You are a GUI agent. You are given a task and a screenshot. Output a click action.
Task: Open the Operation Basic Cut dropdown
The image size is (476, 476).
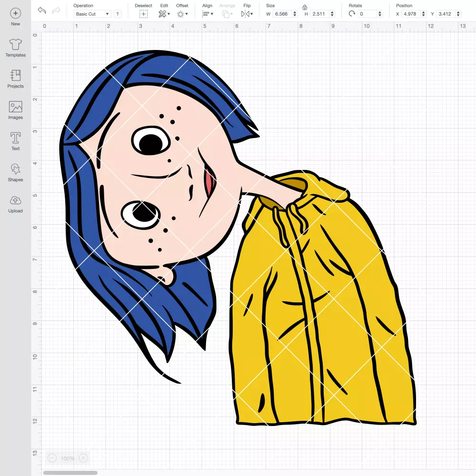pos(92,14)
